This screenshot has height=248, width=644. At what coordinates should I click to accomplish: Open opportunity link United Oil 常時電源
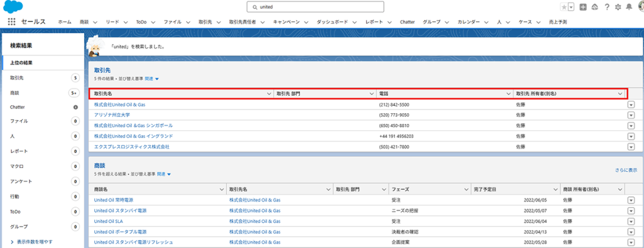(x=113, y=200)
